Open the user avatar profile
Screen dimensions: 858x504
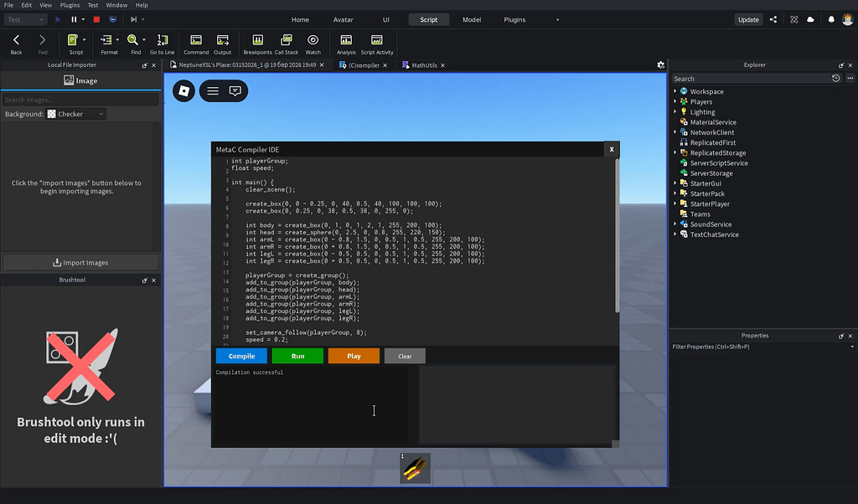point(848,20)
